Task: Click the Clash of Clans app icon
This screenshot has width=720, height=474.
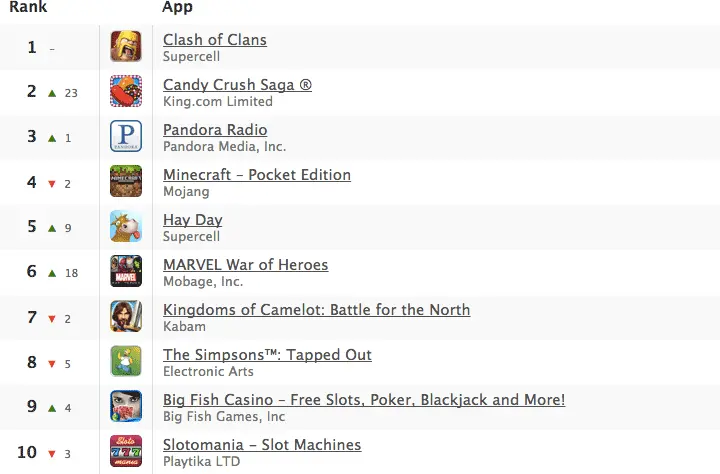Action: (126, 46)
